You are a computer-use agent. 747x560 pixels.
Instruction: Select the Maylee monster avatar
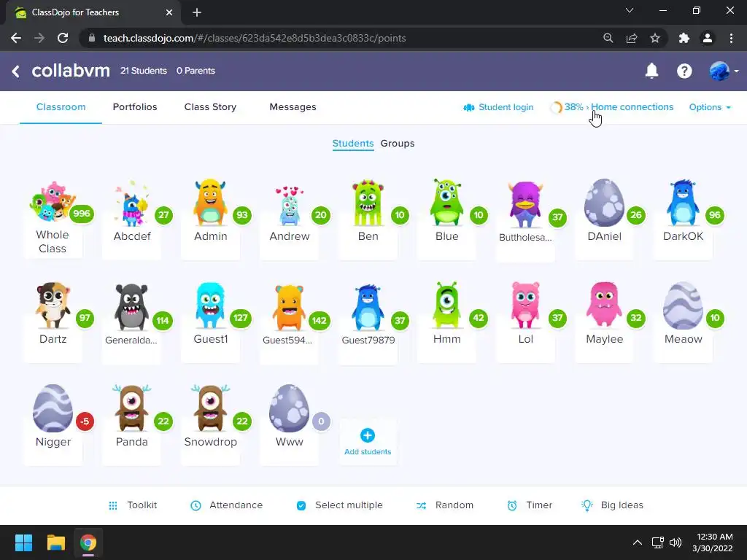click(604, 304)
